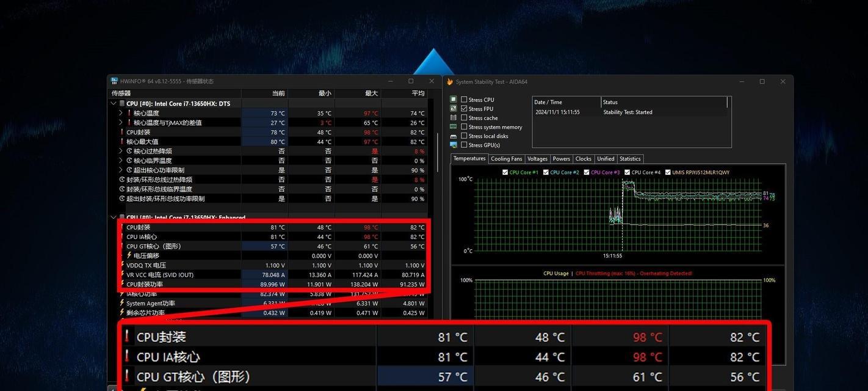Toggle CPU Core #2 graph checkbox
This screenshot has height=391, width=868.
pyautogui.click(x=546, y=172)
